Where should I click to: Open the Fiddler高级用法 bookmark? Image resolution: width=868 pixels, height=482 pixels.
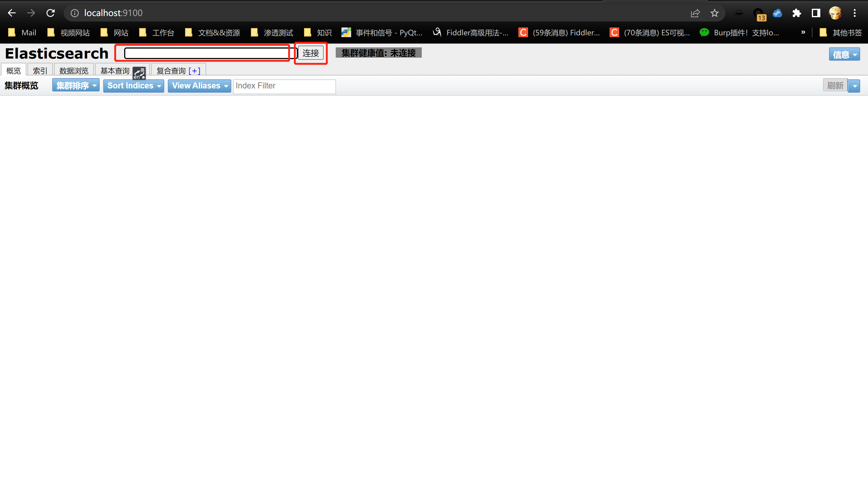(471, 32)
